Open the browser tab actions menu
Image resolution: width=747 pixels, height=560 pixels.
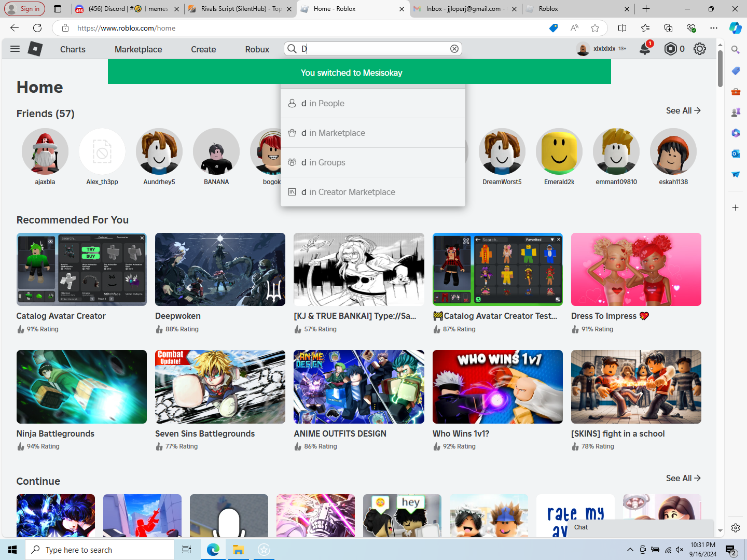58,9
